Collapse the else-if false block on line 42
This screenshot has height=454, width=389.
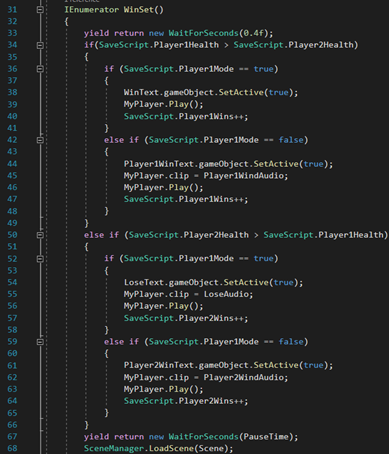40,140
